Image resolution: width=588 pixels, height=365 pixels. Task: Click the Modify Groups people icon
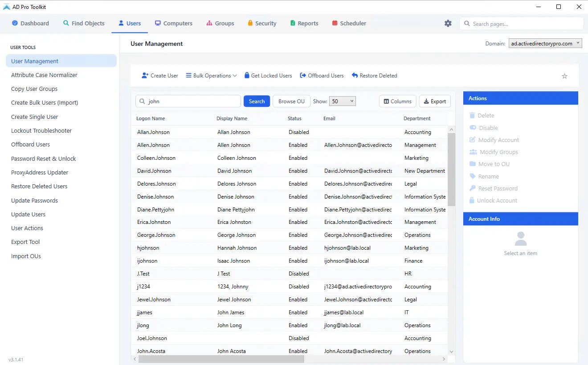473,152
